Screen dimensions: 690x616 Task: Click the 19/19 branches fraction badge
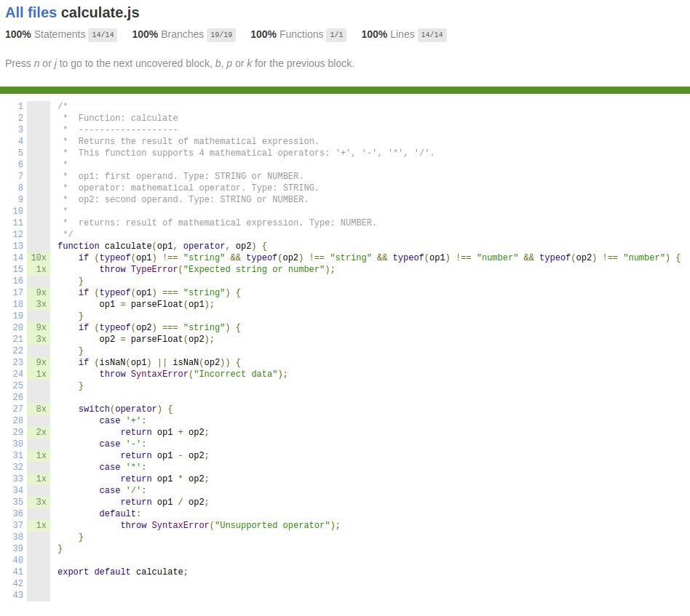click(x=221, y=35)
